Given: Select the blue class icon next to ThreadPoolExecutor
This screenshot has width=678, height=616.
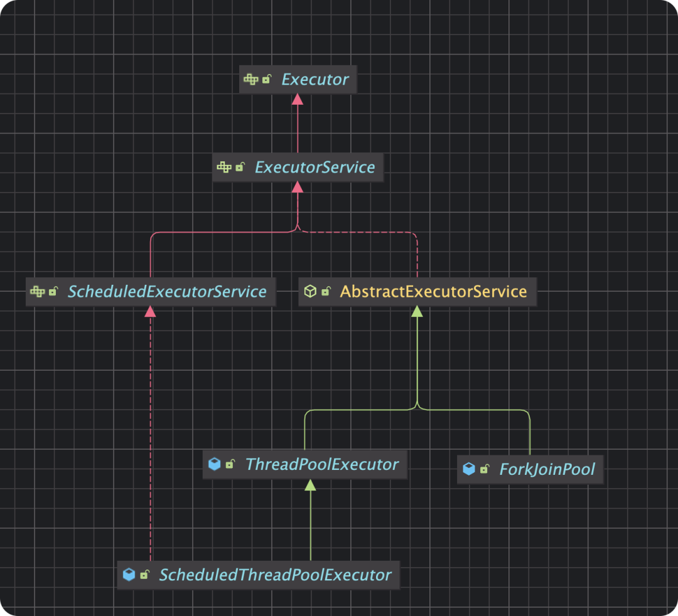Looking at the screenshot, I should pyautogui.click(x=213, y=464).
